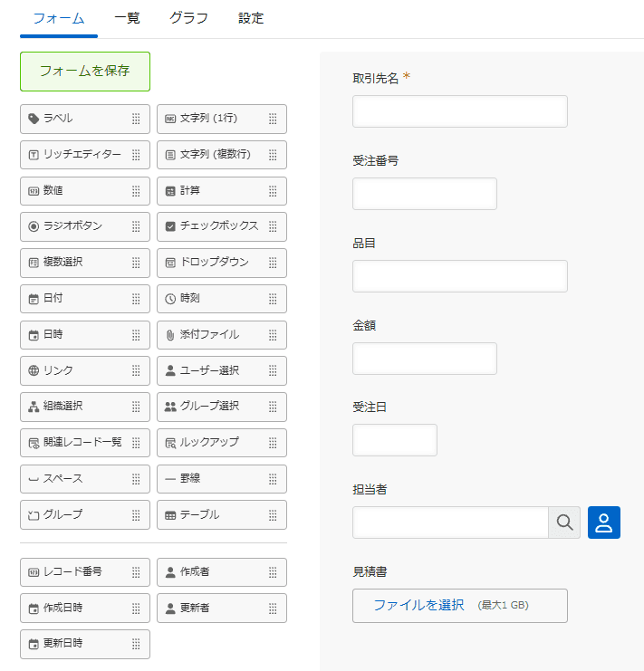The height and width of the screenshot is (671, 644).
Task: Click the ユーザー選択 person icon
Action: 170,370
